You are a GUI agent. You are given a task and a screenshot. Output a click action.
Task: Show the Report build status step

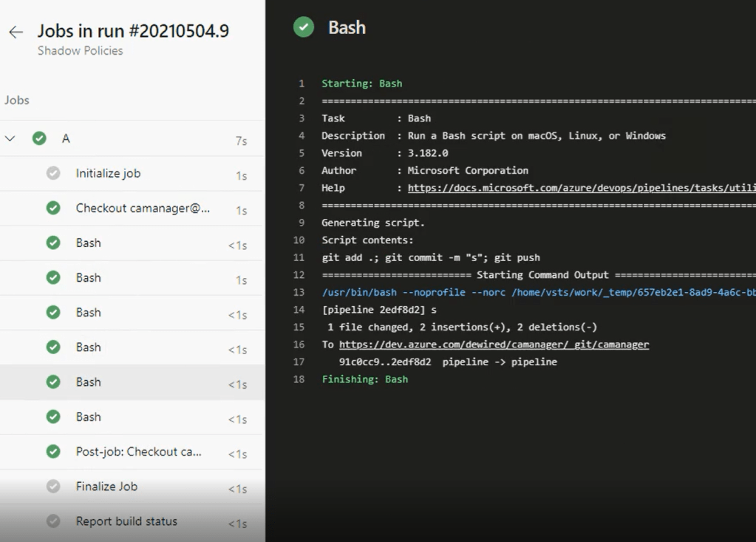coord(126,521)
